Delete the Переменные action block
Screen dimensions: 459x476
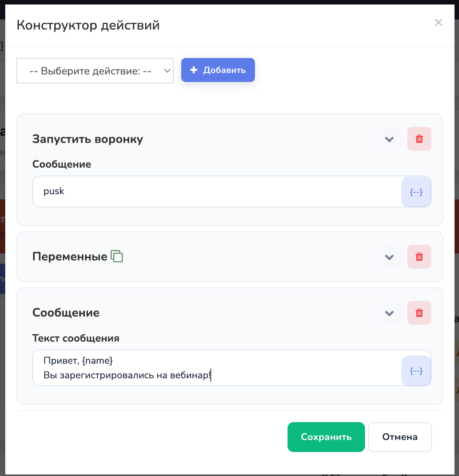(419, 257)
